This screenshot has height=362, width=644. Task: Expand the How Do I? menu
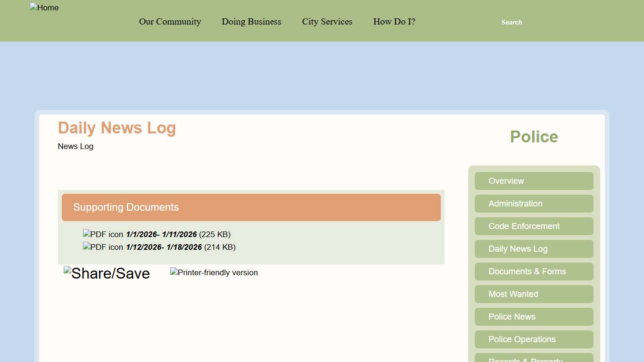(394, 22)
